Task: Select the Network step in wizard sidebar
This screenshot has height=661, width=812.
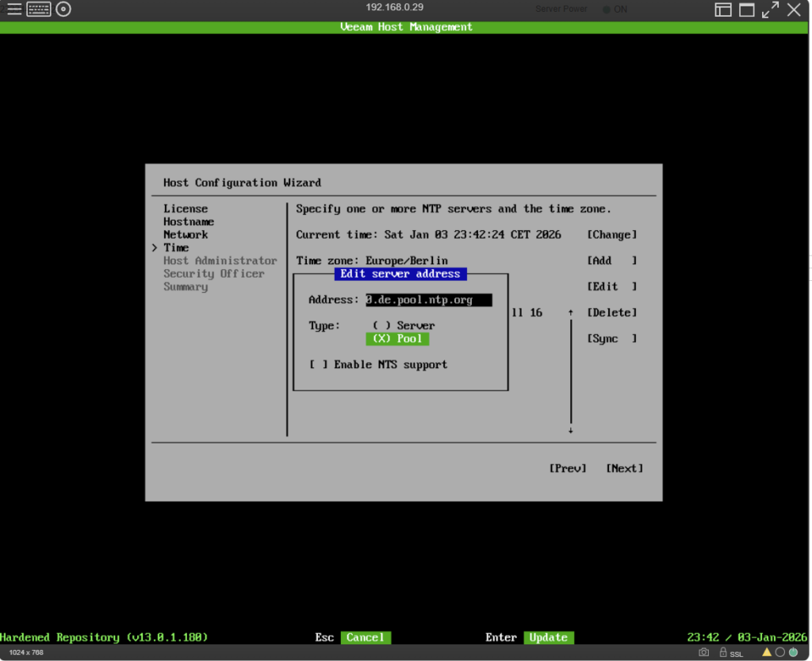Action: click(186, 235)
